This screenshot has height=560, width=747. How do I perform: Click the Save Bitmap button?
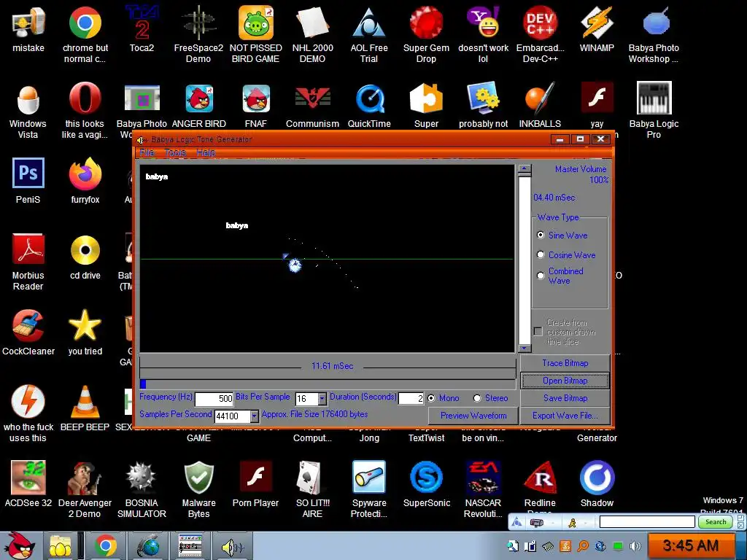pyautogui.click(x=565, y=398)
